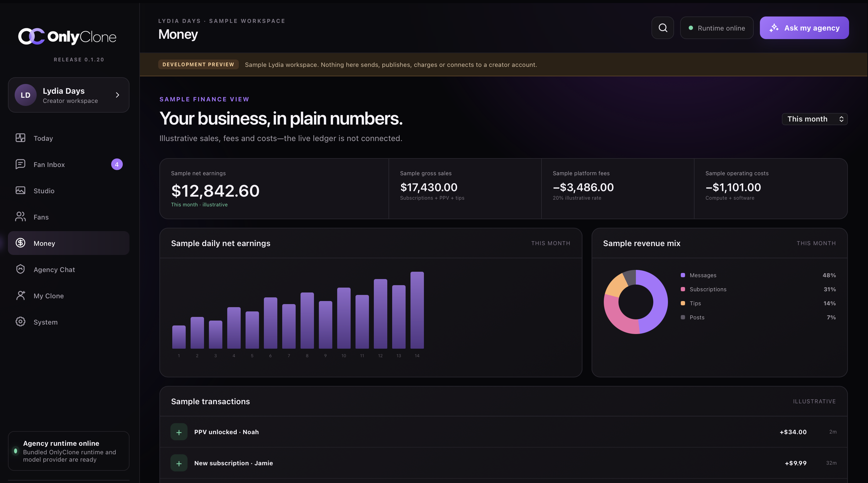The width and height of the screenshot is (868, 483).
Task: Click the Fans people icon
Action: (20, 216)
